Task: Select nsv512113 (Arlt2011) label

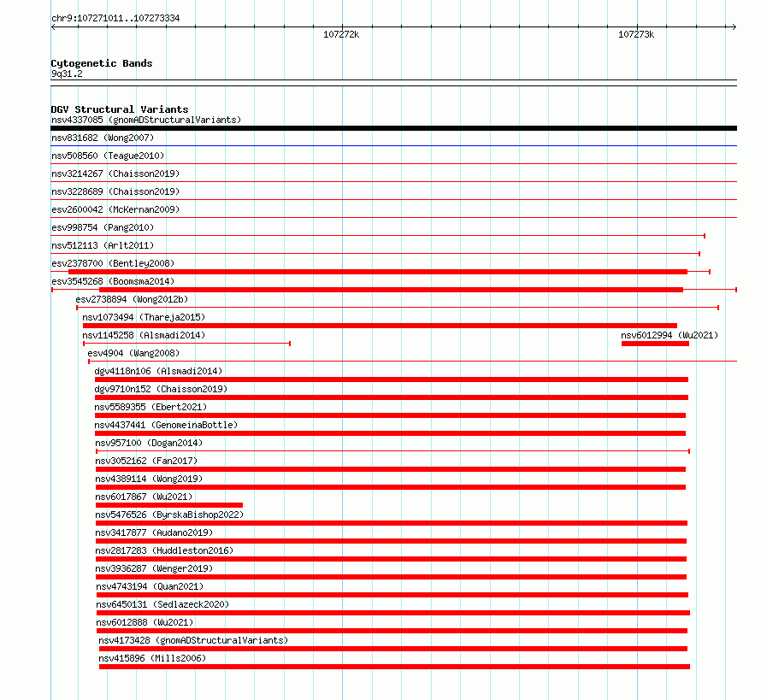Action: pos(103,245)
